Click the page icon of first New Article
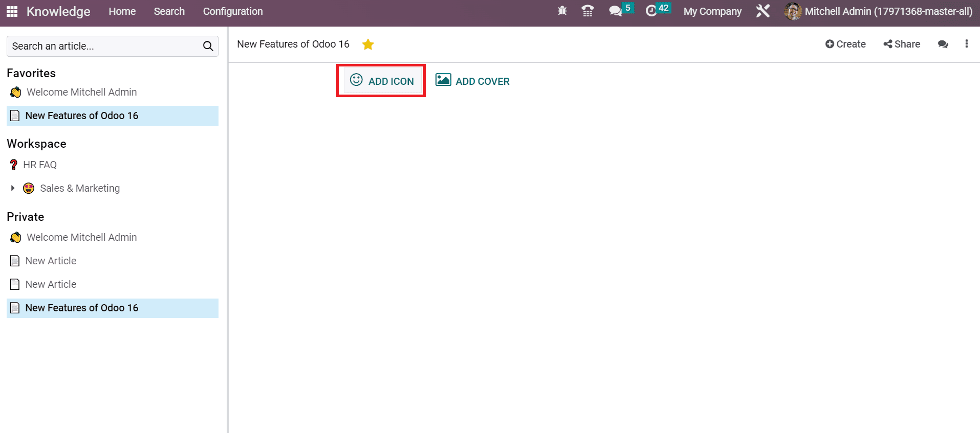Image resolution: width=980 pixels, height=433 pixels. pyautogui.click(x=15, y=261)
